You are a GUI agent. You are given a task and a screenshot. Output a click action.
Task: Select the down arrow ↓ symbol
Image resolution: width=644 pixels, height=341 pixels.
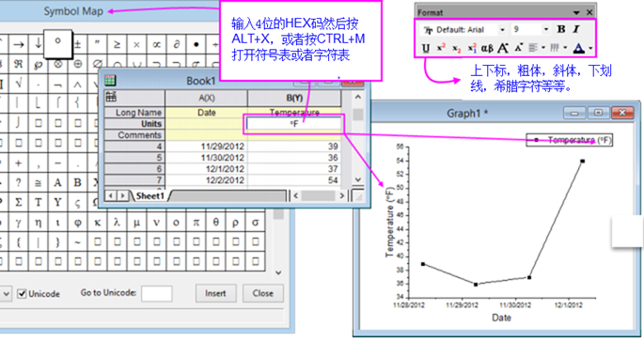[x=38, y=43]
